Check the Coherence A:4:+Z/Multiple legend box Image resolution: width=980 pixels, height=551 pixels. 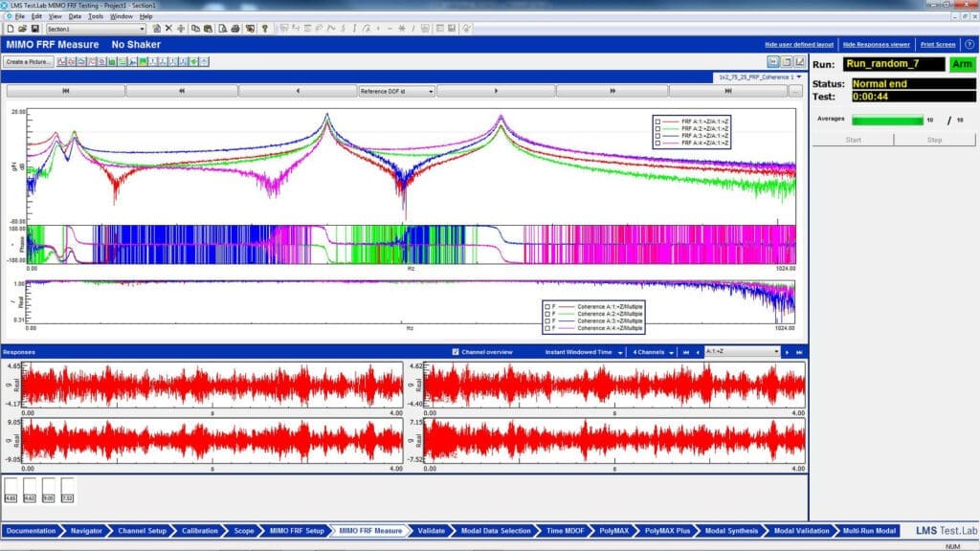coord(546,328)
